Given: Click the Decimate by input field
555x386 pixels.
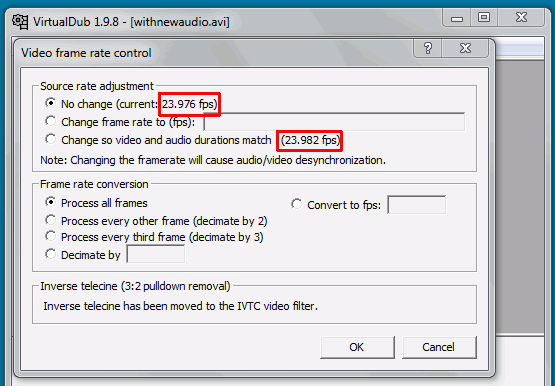Looking at the screenshot, I should [156, 254].
